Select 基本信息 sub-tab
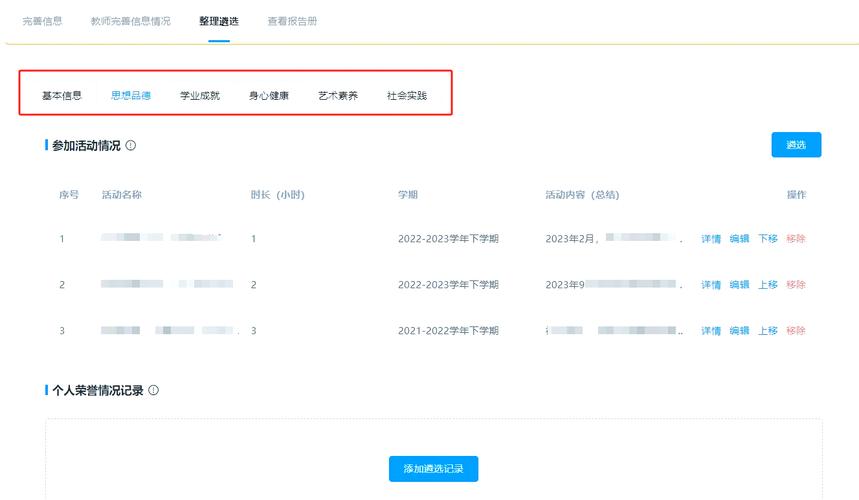This screenshot has width=859, height=500. point(62,96)
